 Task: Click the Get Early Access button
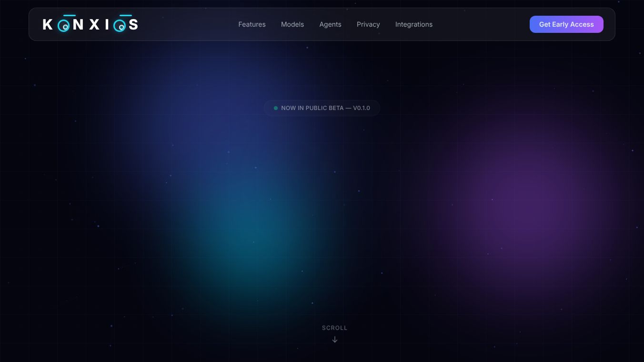click(x=566, y=24)
